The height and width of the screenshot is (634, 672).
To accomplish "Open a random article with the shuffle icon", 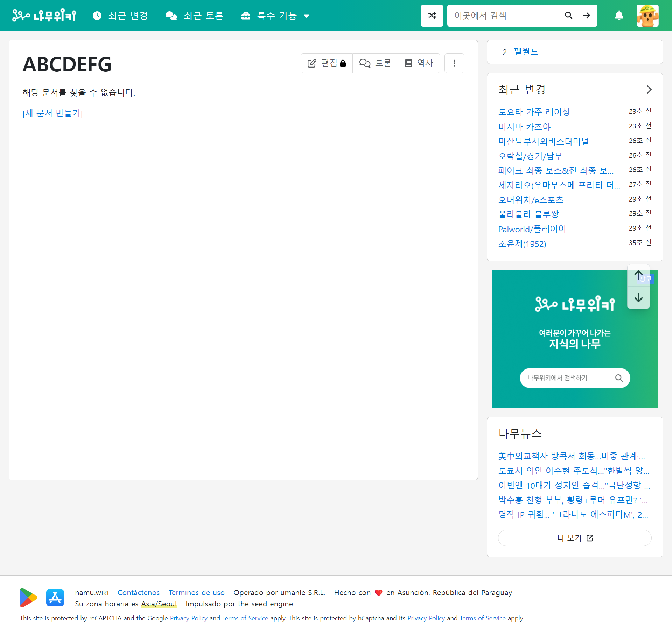I will point(432,15).
